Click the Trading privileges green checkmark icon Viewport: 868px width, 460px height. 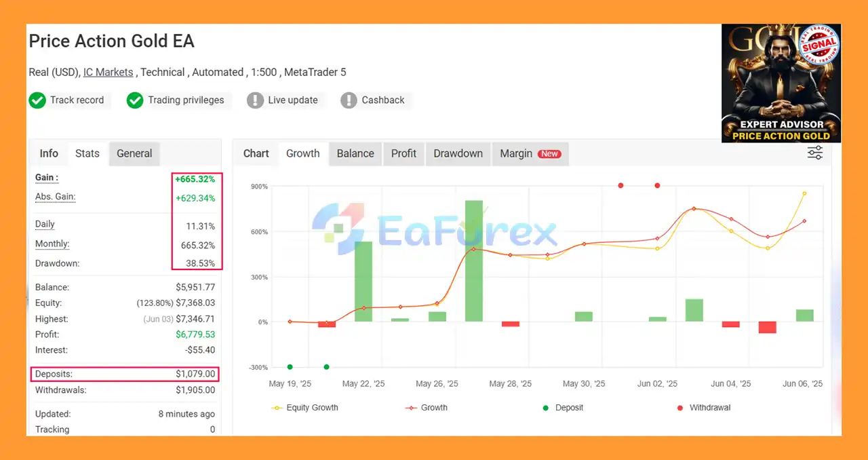coord(135,100)
